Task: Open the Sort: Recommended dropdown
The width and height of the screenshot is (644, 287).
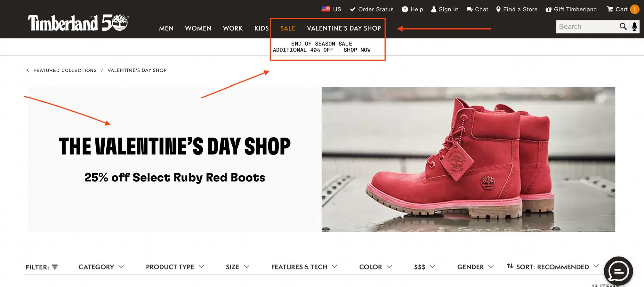Action: [x=552, y=267]
